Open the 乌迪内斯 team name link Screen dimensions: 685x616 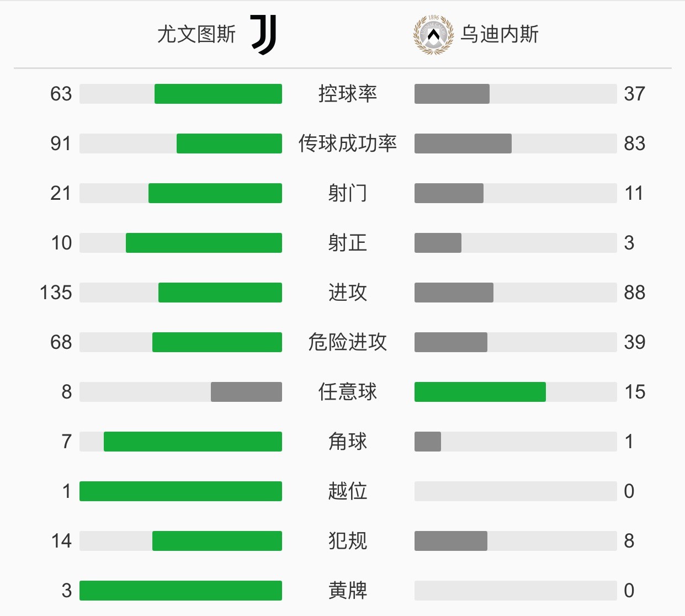(x=500, y=34)
